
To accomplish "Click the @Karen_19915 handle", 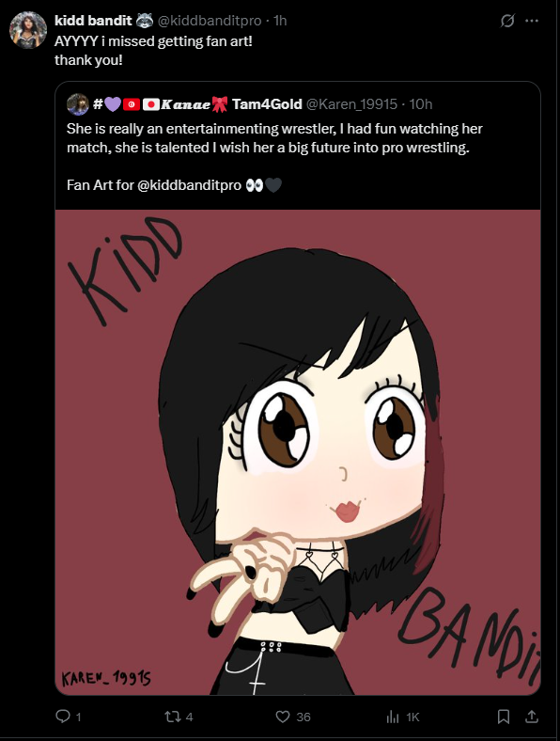I will click(351, 104).
